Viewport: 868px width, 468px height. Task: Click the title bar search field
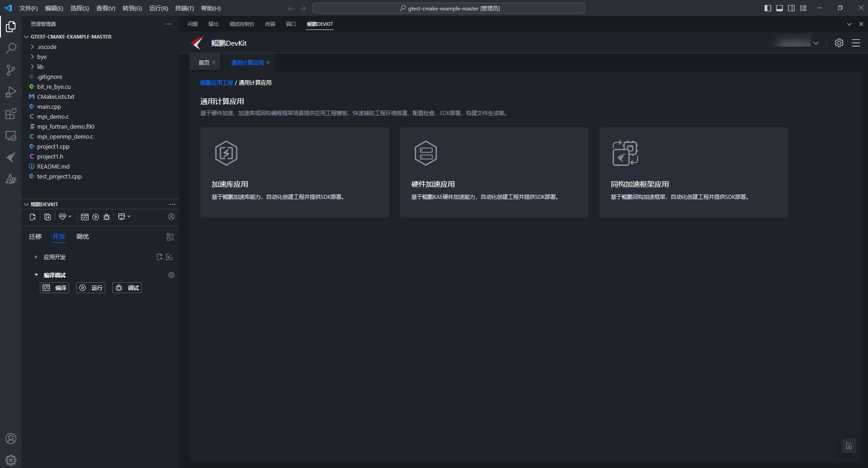pyautogui.click(x=449, y=8)
